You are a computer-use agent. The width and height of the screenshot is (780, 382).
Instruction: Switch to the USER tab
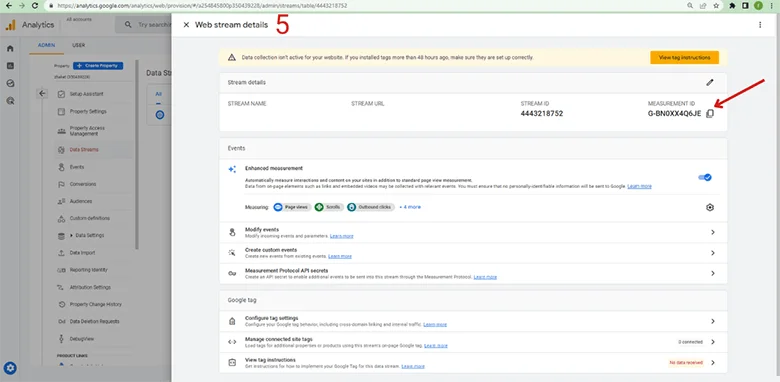79,45
